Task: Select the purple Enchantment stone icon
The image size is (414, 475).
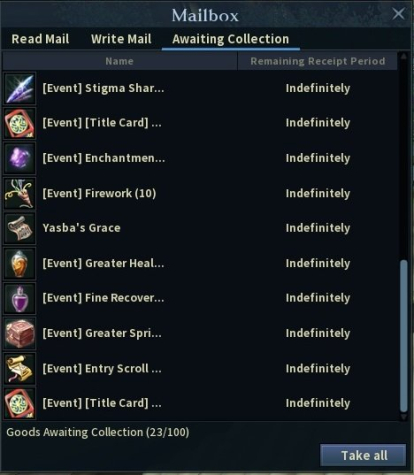Action: pos(20,158)
